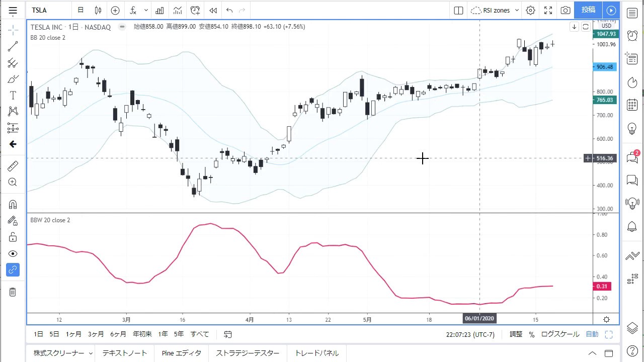Click the ruler measure tool
Image resolution: width=644 pixels, height=362 pixels.
[13, 166]
